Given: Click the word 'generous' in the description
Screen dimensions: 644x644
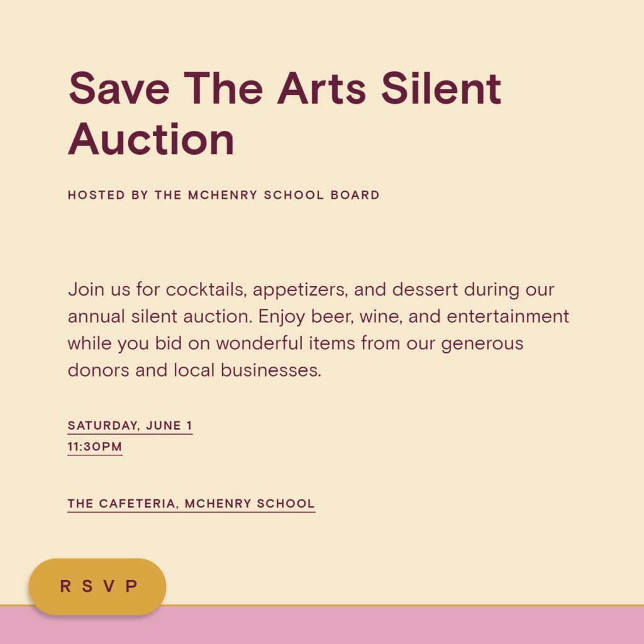Looking at the screenshot, I should click(482, 345).
